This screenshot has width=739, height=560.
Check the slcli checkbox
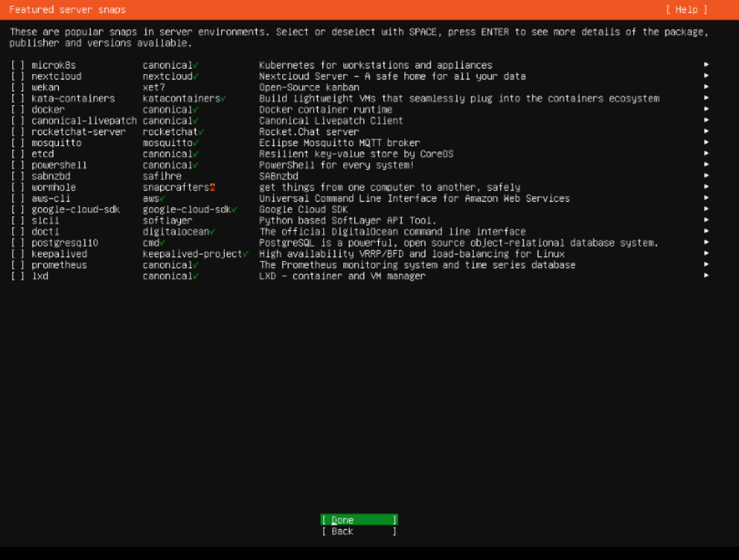tap(18, 220)
